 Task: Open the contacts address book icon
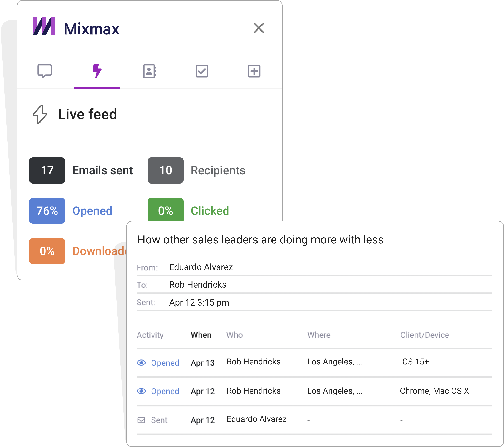[x=149, y=71]
